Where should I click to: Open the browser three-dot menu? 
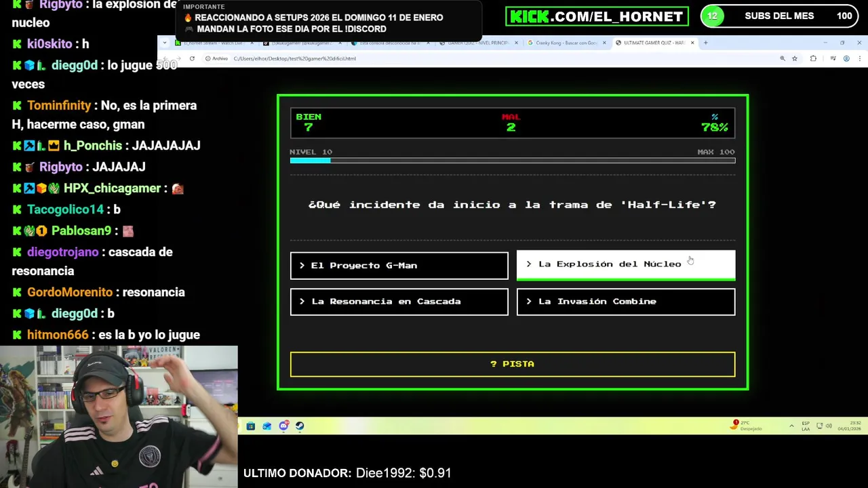859,58
